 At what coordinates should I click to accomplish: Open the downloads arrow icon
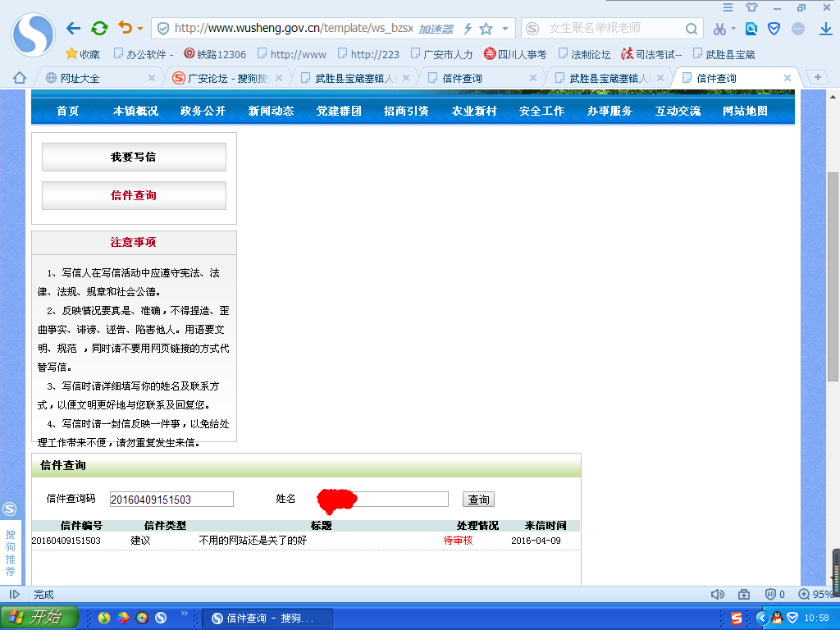point(826,29)
